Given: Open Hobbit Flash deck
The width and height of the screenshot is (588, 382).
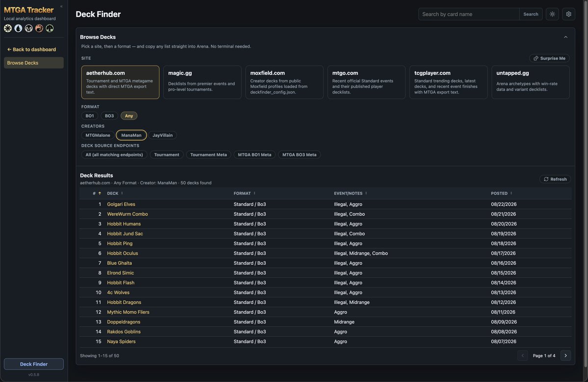Looking at the screenshot, I should tap(120, 282).
